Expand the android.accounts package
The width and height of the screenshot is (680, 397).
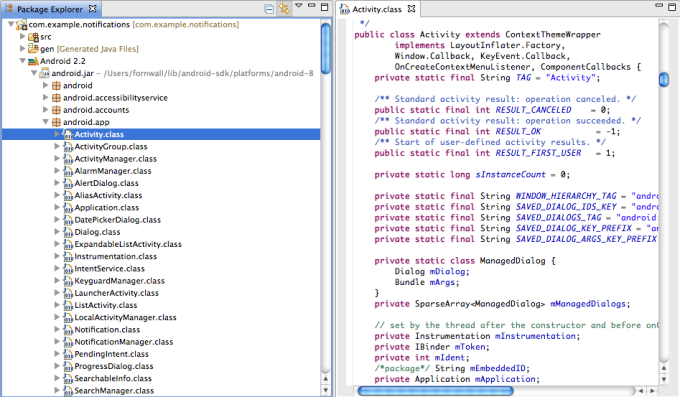pos(46,109)
